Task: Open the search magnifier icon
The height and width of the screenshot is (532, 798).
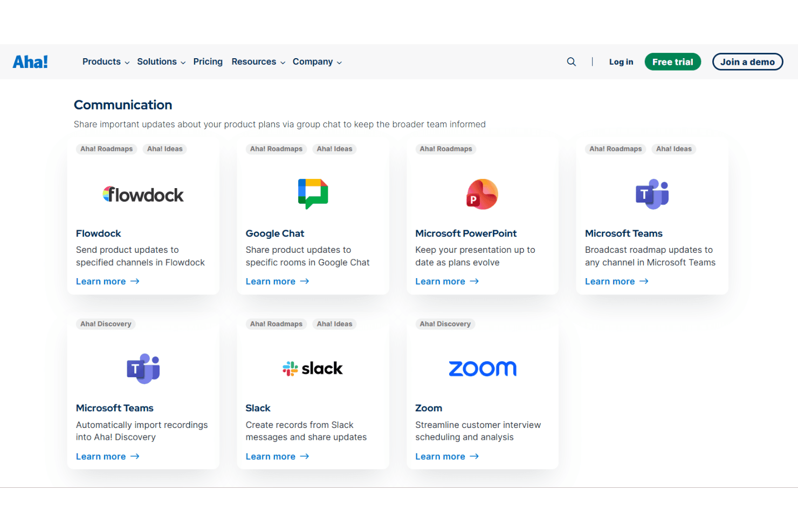Action: [572, 62]
